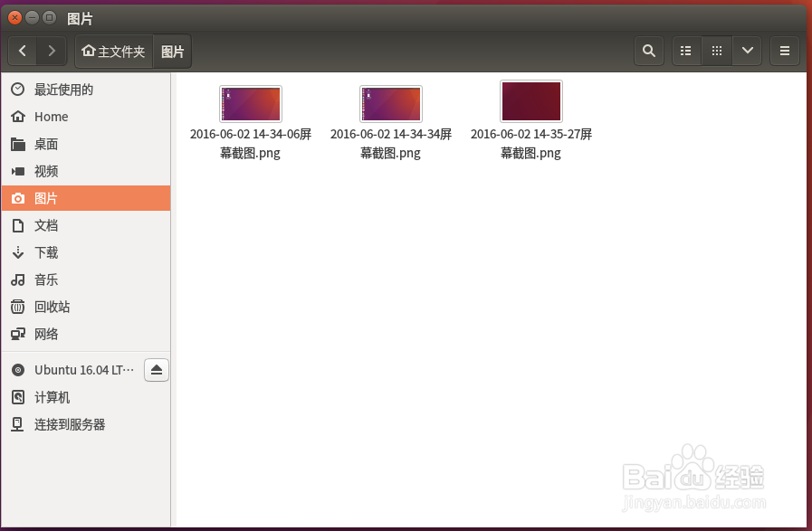The width and height of the screenshot is (812, 531).
Task: Open the 视频 folder from the sidebar
Action: point(54,171)
